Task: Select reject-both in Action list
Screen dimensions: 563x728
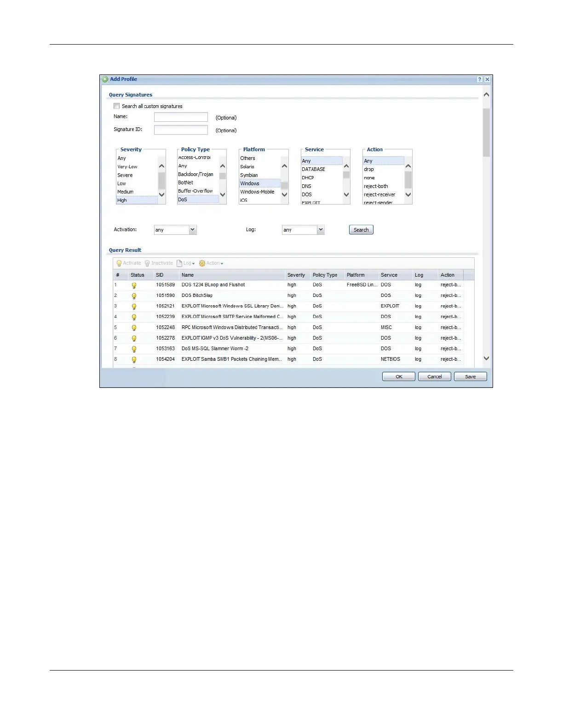Action: click(383, 186)
